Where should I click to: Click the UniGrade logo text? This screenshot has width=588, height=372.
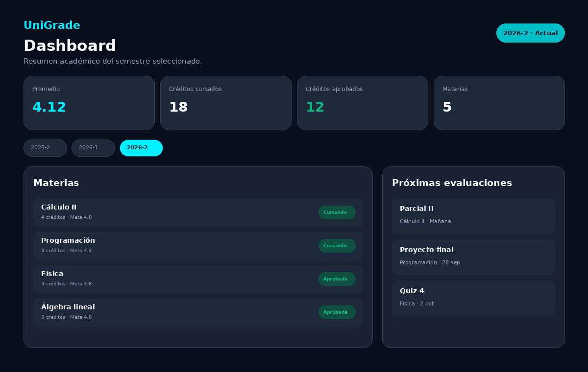coord(52,25)
